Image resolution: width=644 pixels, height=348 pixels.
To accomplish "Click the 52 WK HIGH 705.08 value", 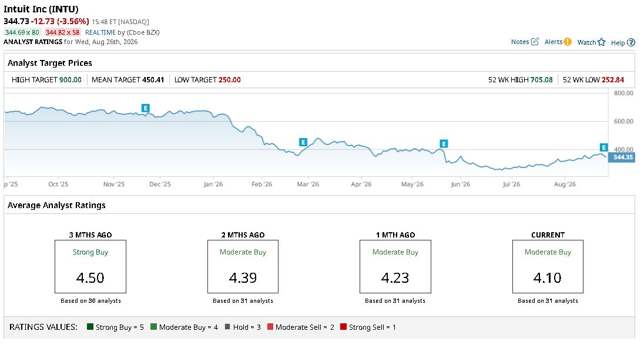I will 541,80.
